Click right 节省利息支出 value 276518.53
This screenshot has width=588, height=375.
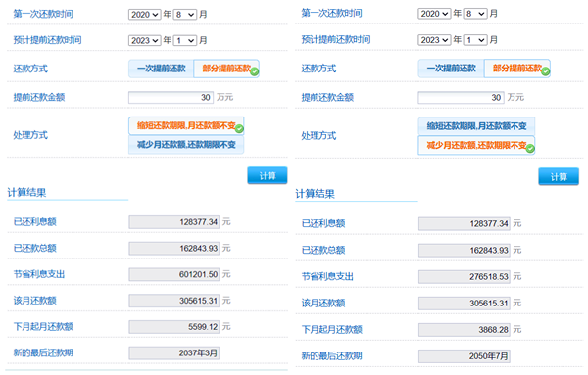point(465,277)
